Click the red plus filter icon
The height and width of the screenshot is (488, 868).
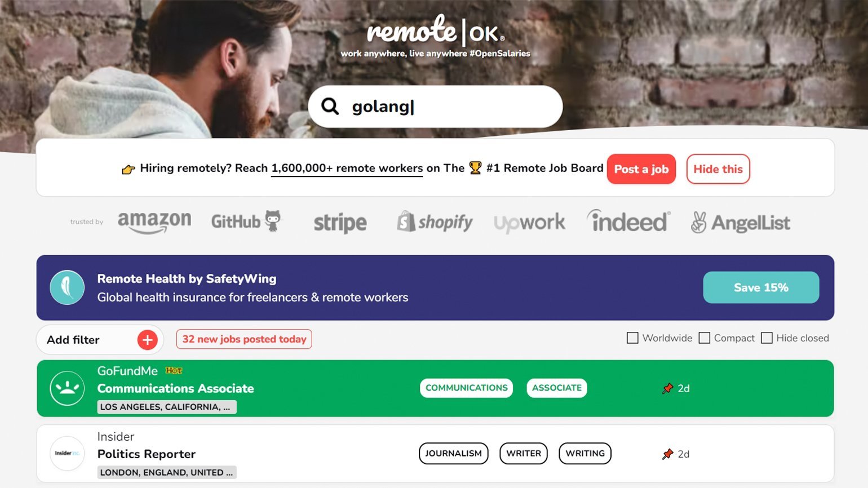coord(147,340)
